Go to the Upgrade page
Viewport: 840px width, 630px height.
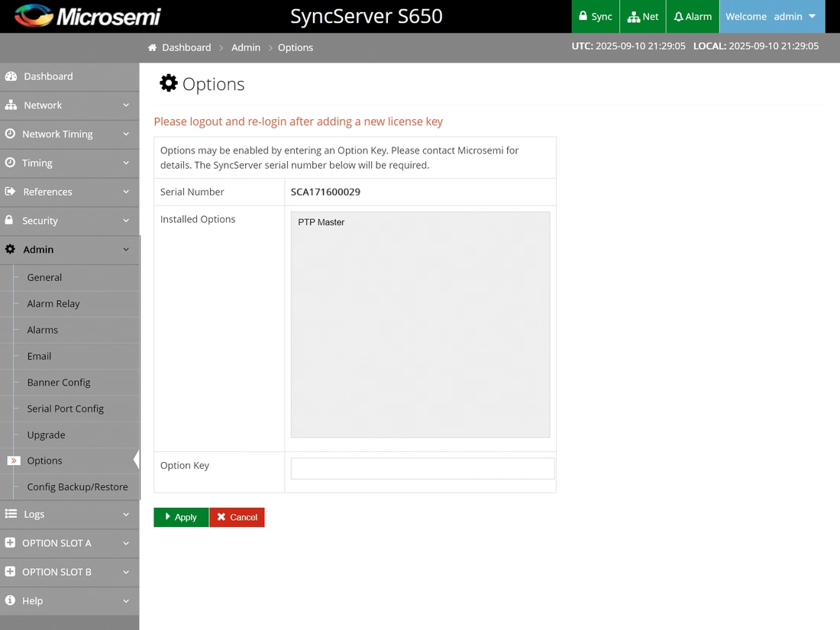tap(46, 435)
